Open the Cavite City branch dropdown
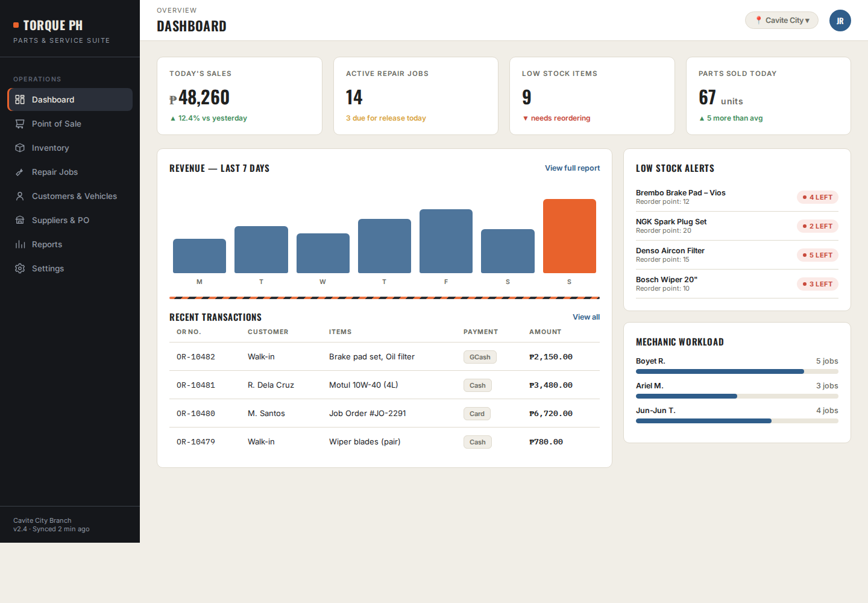The image size is (868, 603). click(782, 21)
